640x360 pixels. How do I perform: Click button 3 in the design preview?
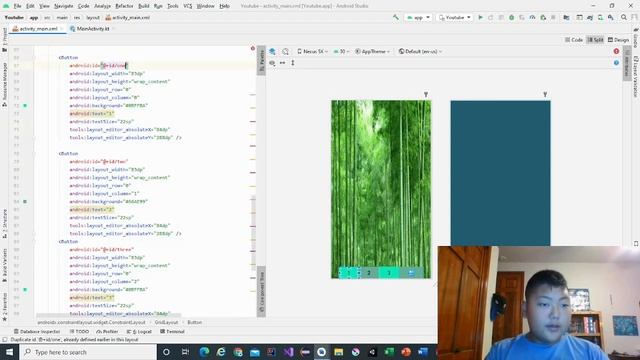coord(389,273)
